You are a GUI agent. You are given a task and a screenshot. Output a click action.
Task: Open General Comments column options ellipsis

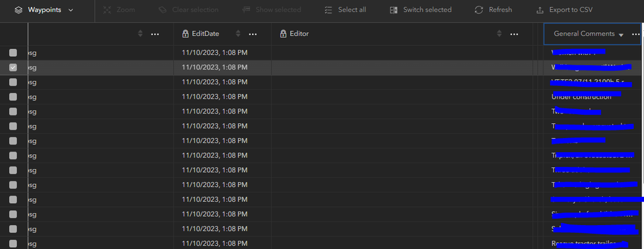636,34
